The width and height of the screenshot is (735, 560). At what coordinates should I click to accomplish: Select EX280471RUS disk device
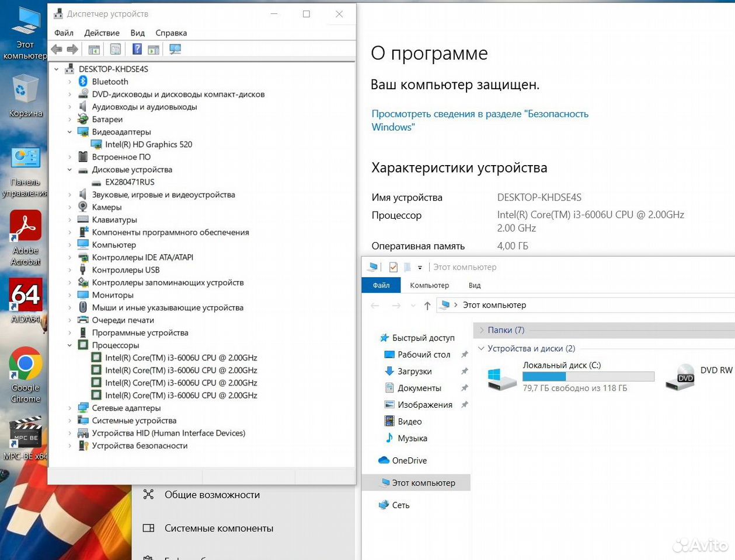[x=130, y=182]
